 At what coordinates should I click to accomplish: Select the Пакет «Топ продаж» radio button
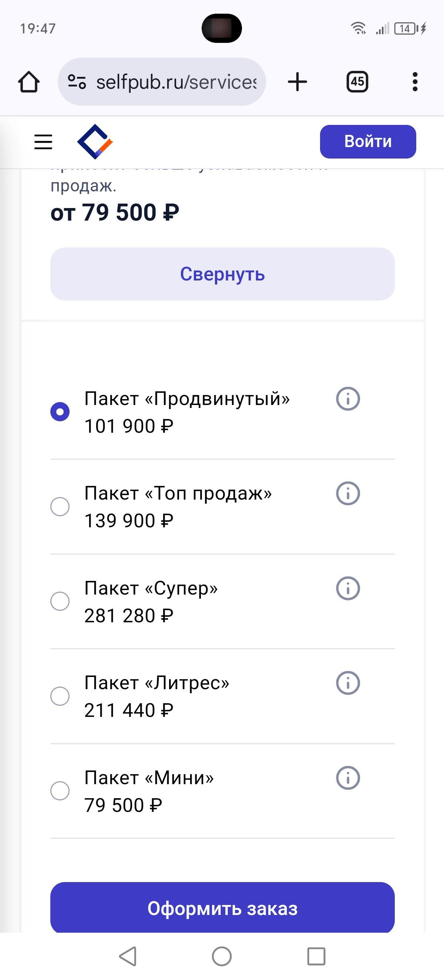pos(60,506)
